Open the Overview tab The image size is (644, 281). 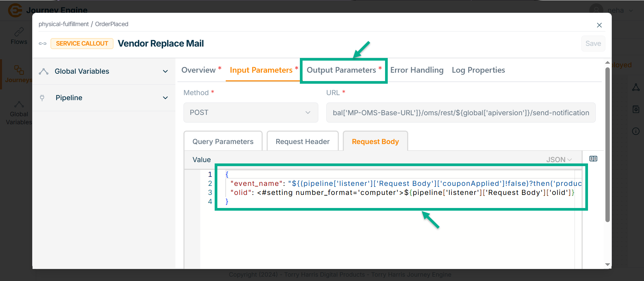[199, 70]
